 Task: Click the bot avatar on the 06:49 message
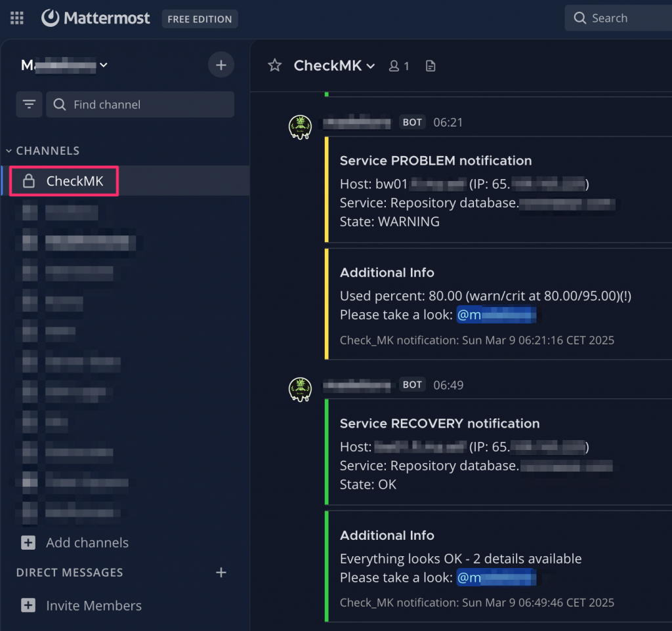[300, 389]
